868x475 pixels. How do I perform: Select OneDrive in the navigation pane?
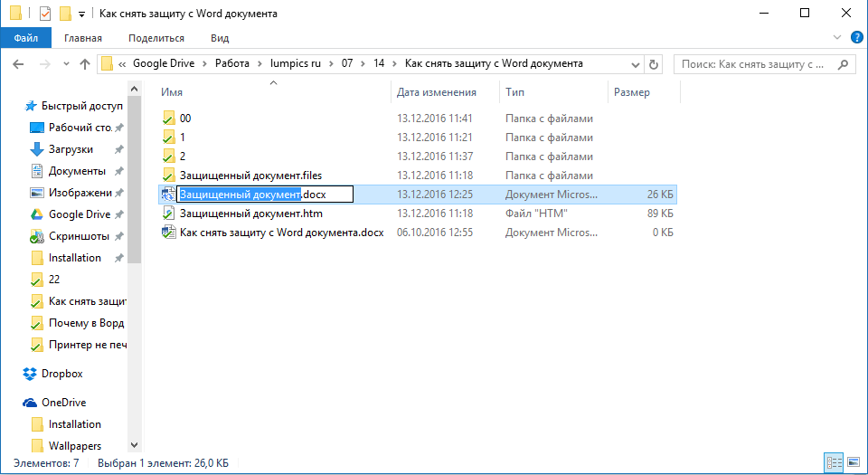point(63,403)
